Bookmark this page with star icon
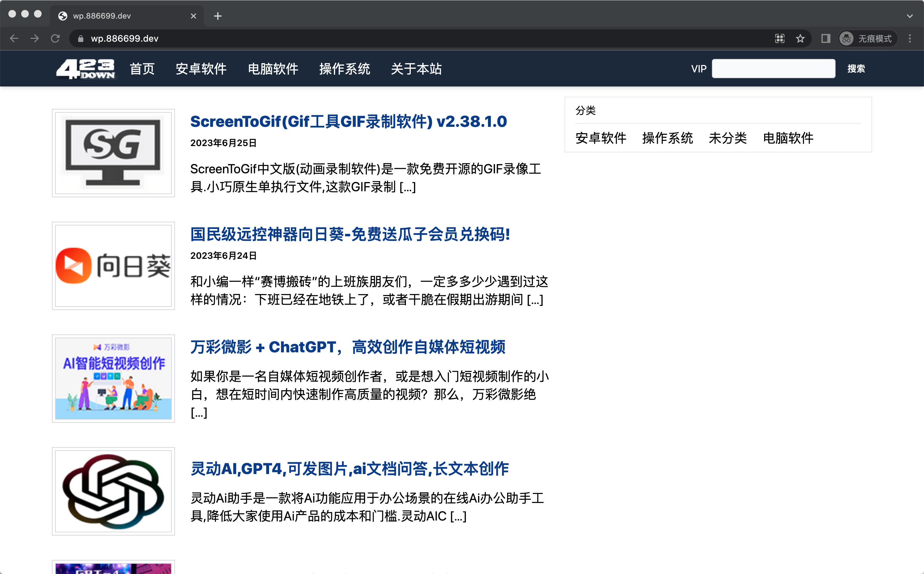 (x=800, y=38)
